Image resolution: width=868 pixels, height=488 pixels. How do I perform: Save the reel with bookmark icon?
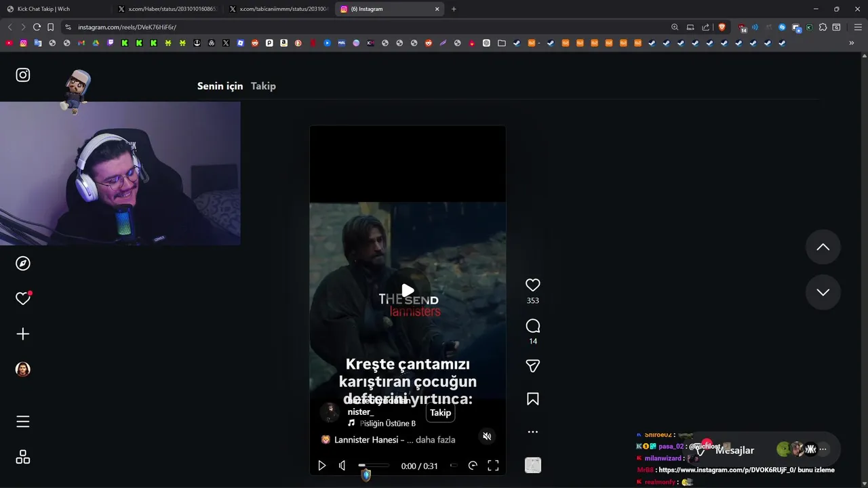(533, 399)
